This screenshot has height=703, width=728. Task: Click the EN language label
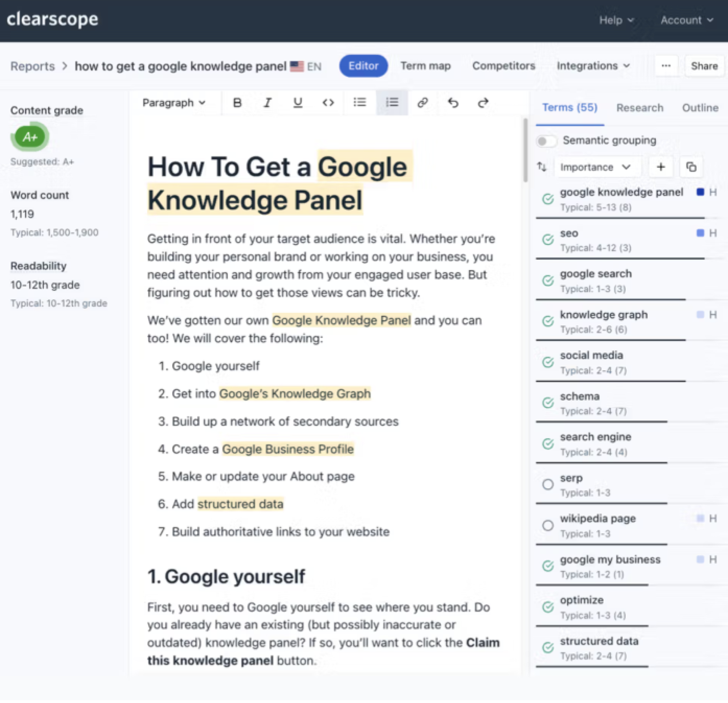314,66
